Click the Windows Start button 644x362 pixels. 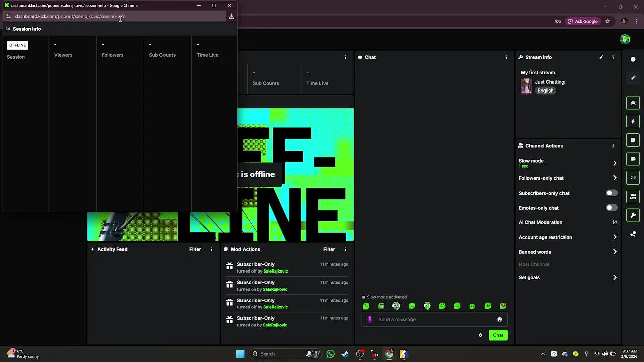pos(240,354)
